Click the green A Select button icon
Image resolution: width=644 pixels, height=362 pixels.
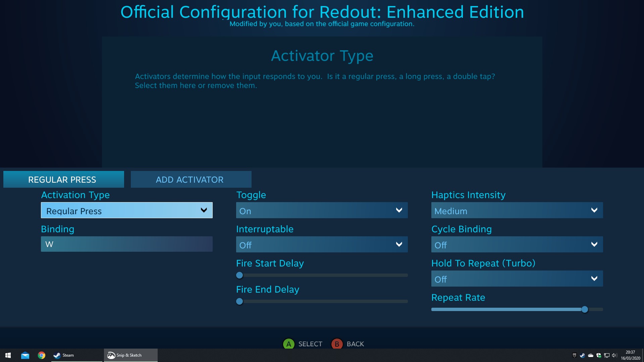[288, 344]
